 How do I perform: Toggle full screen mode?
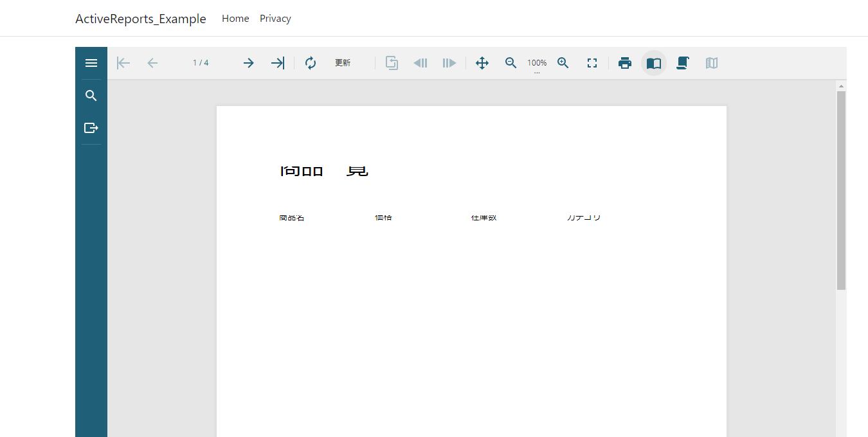592,63
